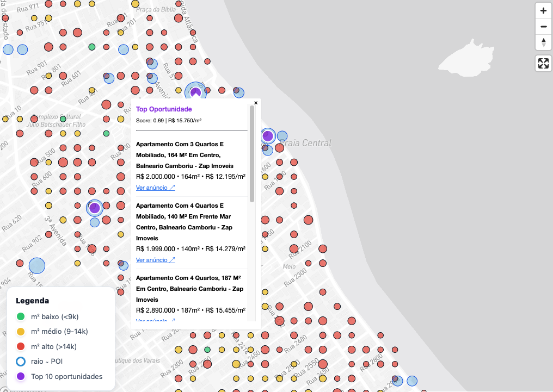Click 187 M² Em Centro listing title

tap(189, 288)
